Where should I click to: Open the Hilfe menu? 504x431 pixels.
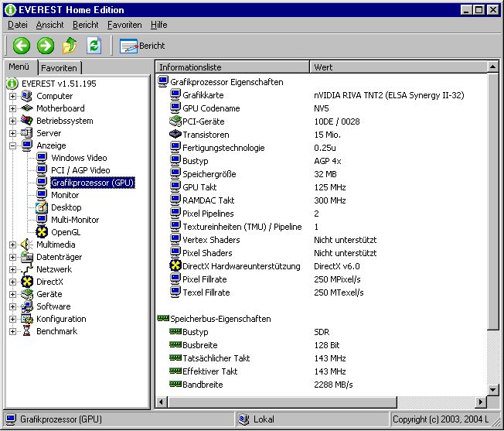pos(158,25)
